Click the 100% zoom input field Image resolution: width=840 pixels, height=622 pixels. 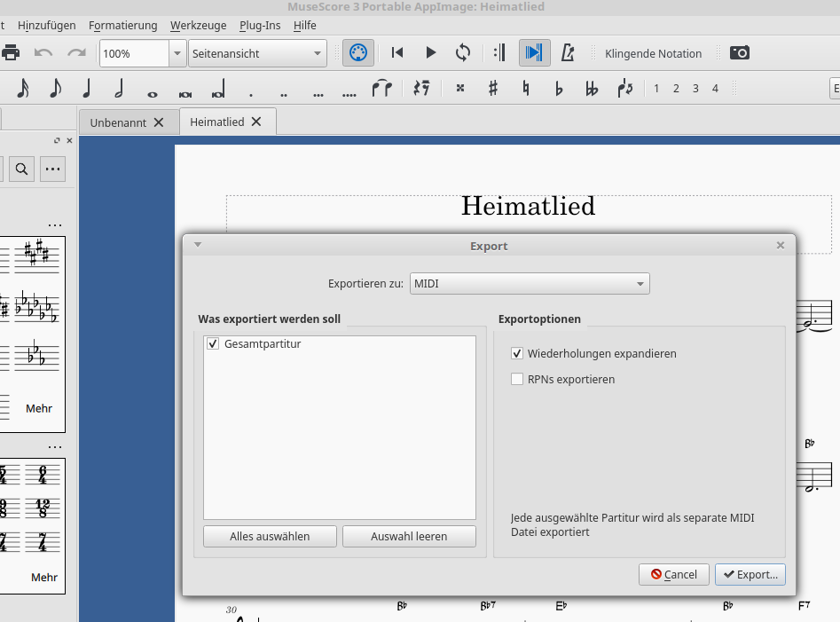pos(135,53)
